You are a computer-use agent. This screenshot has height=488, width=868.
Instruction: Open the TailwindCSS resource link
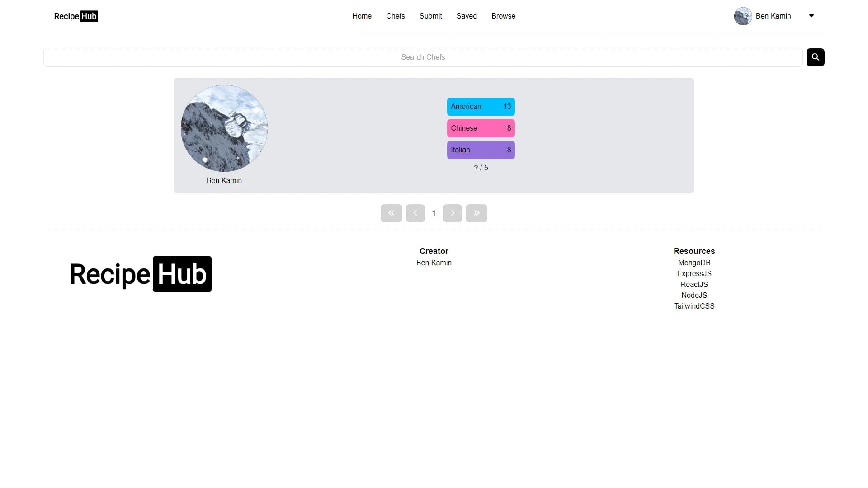(694, 306)
